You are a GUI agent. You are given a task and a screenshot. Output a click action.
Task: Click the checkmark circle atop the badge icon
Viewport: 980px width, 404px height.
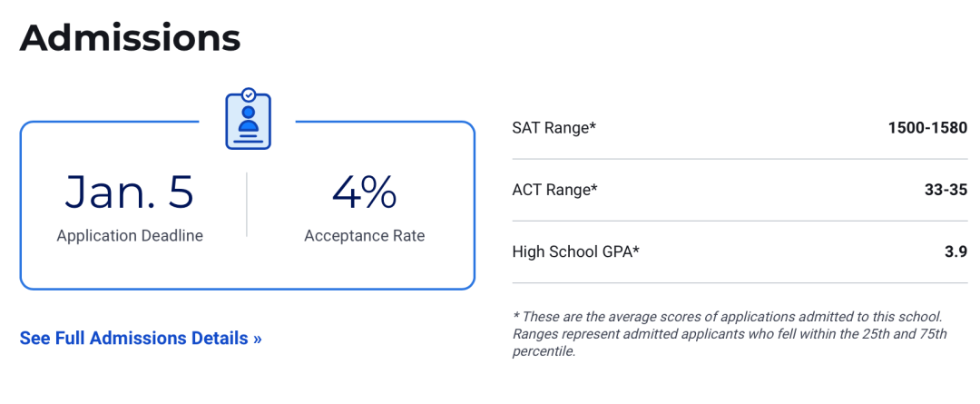(x=249, y=95)
